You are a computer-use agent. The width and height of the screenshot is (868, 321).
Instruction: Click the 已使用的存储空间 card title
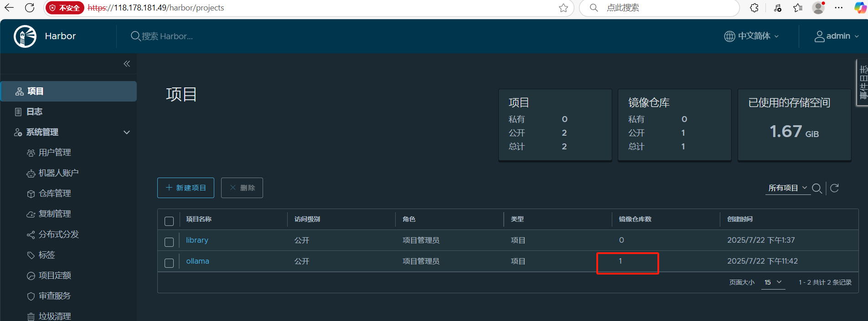789,102
